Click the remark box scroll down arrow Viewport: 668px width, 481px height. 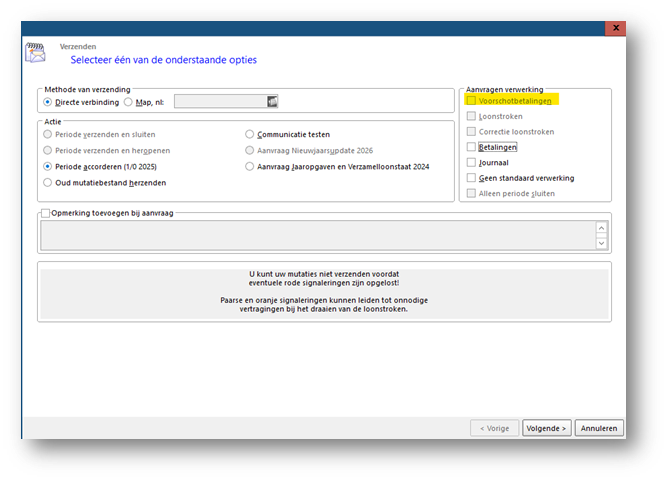point(601,243)
